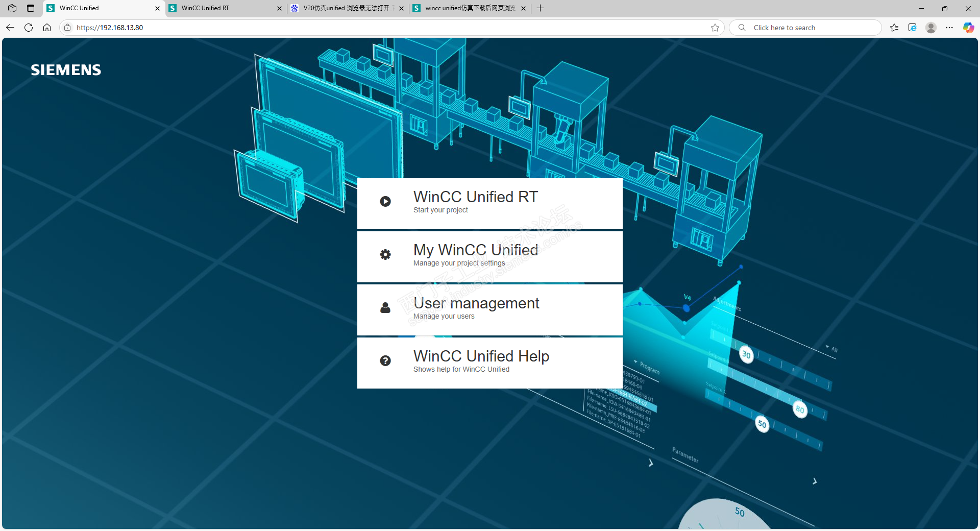View site information lock icon

(x=67, y=28)
